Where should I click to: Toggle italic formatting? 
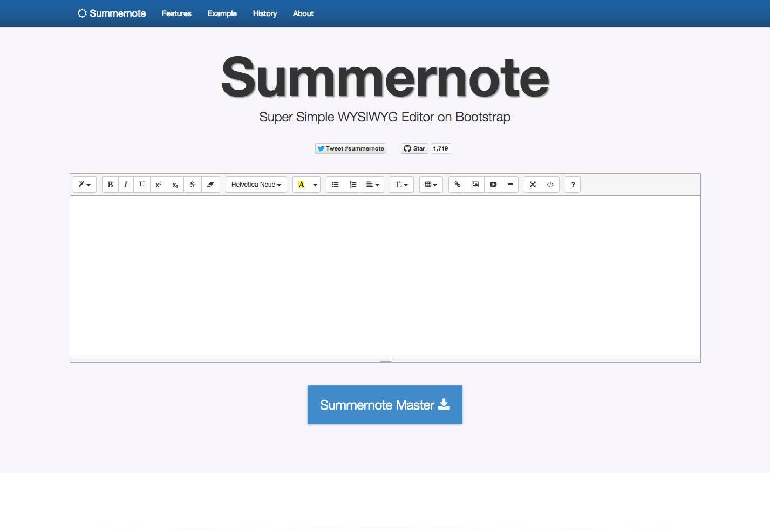point(126,185)
